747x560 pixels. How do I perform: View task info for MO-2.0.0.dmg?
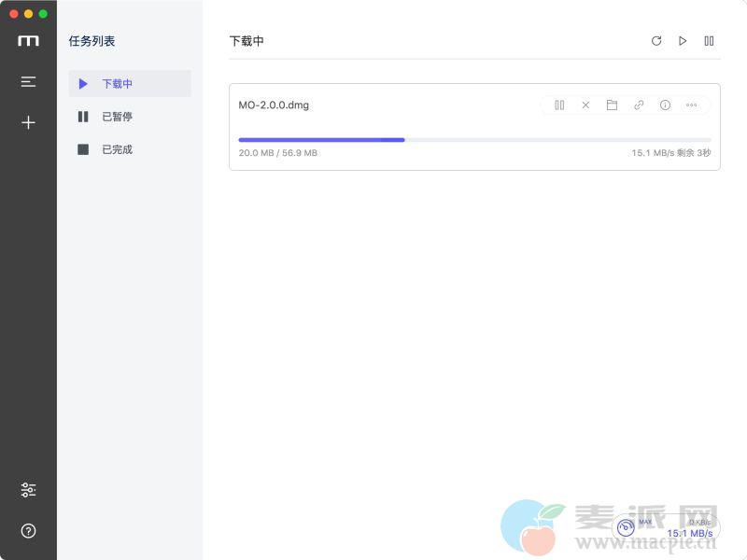665,105
